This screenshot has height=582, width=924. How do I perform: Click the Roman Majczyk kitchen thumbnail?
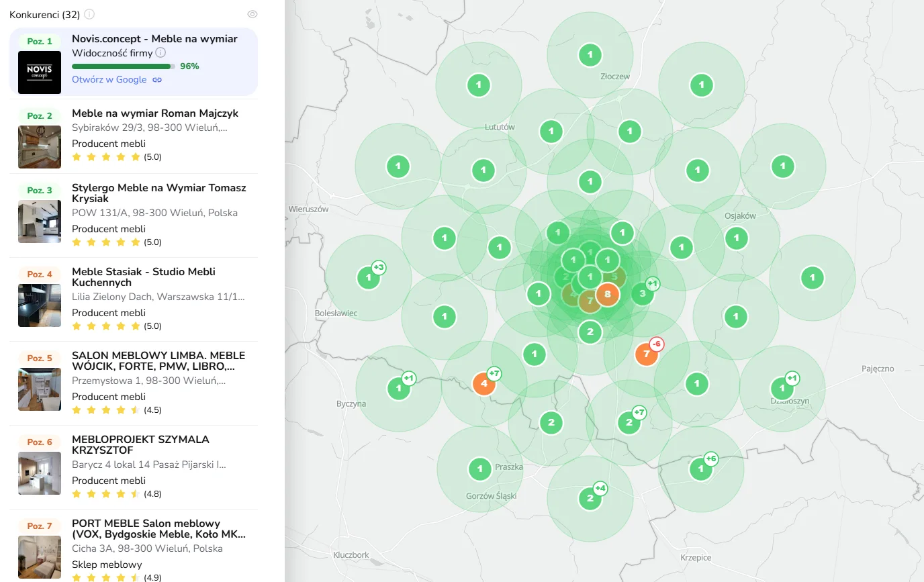(40, 146)
